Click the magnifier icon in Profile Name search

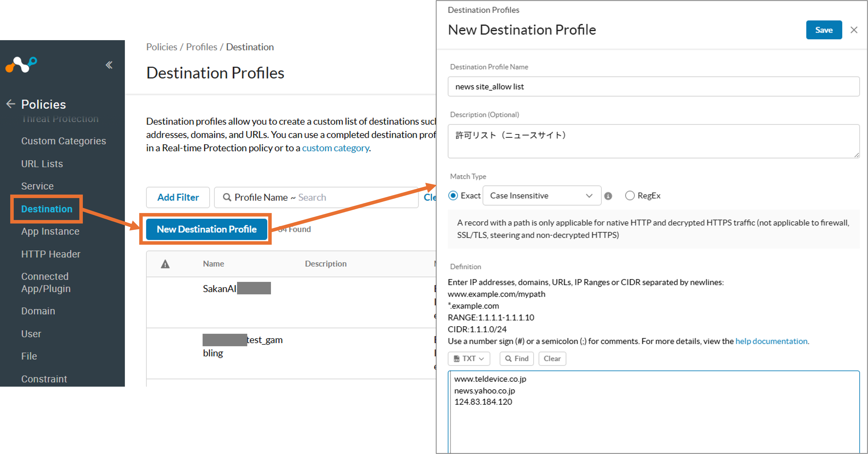(227, 197)
